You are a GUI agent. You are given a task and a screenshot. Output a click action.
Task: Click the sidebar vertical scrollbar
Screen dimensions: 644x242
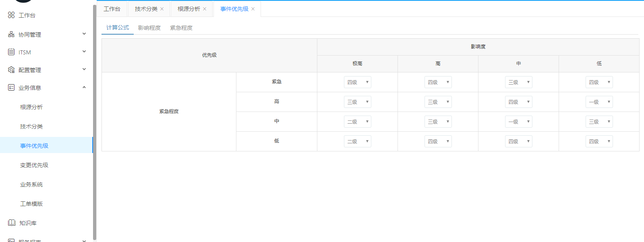95,121
